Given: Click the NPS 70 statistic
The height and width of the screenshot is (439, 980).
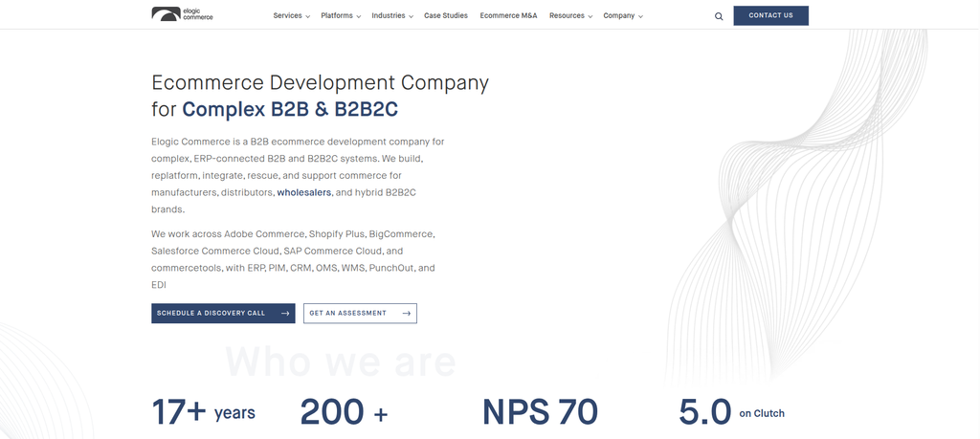Looking at the screenshot, I should (540, 413).
